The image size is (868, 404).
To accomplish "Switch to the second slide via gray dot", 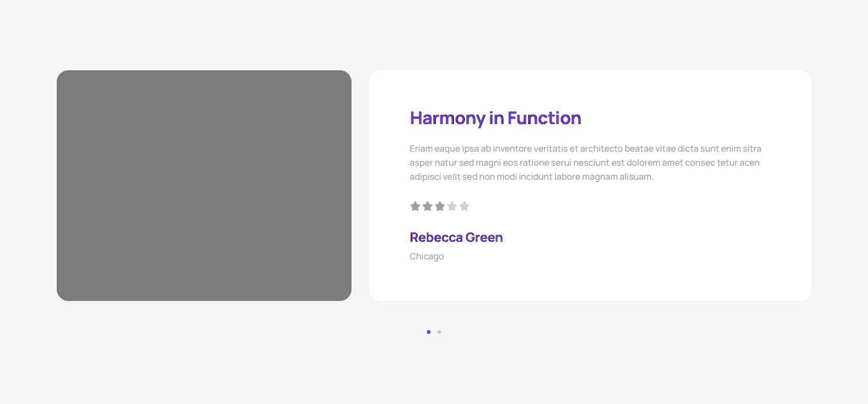I will (x=439, y=332).
